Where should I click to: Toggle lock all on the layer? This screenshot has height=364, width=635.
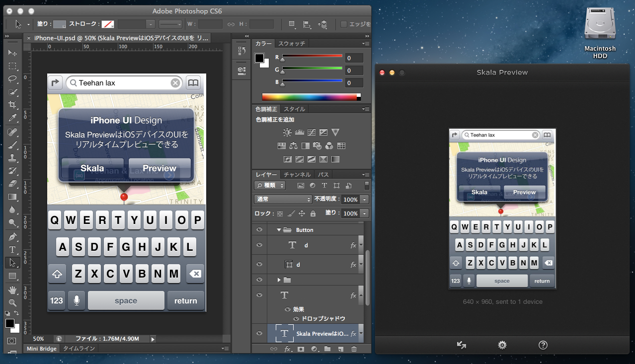point(313,214)
